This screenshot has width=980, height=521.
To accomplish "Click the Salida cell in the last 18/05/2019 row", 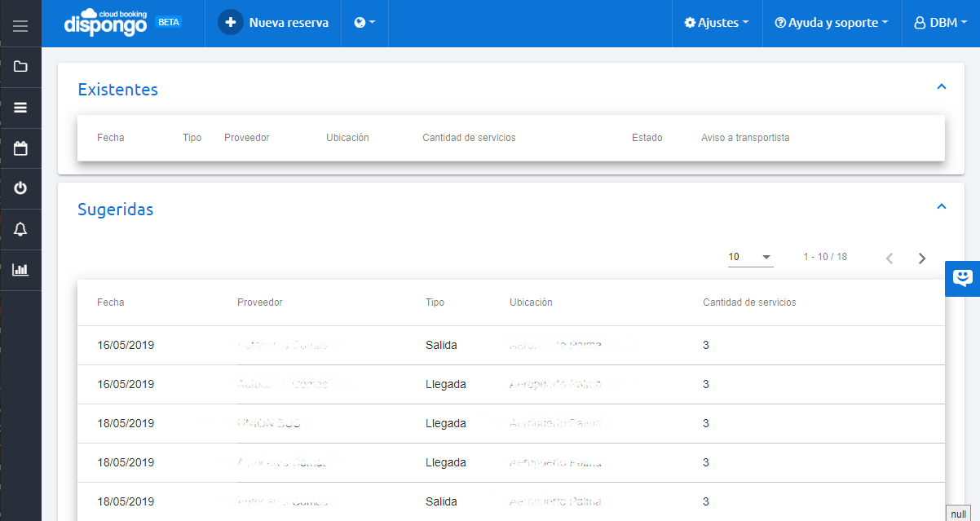I will pyautogui.click(x=441, y=501).
